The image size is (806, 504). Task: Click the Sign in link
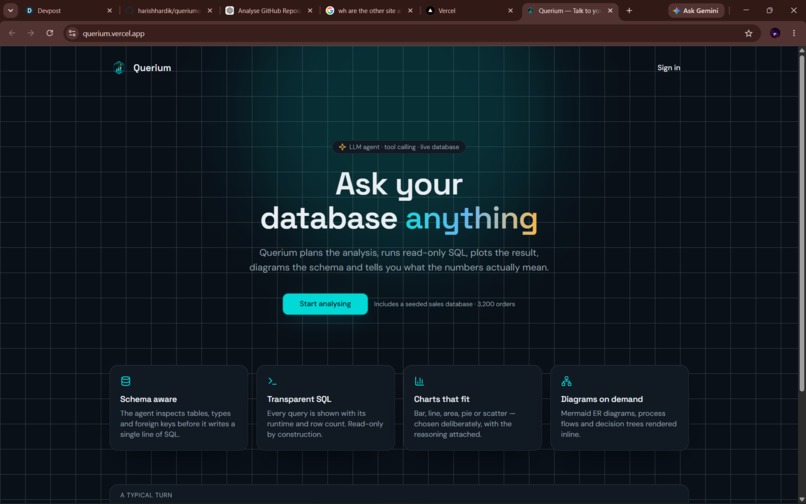pyautogui.click(x=668, y=68)
